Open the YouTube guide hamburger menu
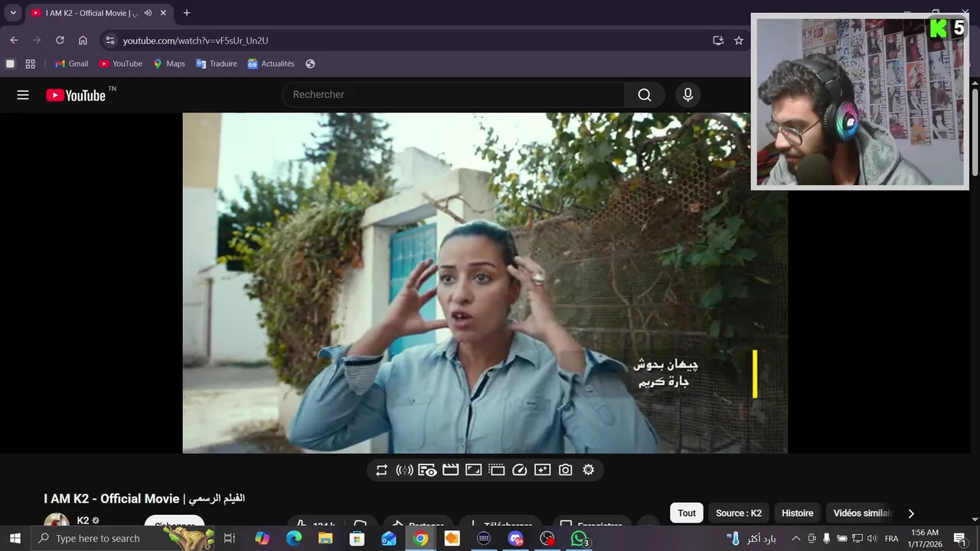The width and height of the screenshot is (980, 551). [x=23, y=95]
